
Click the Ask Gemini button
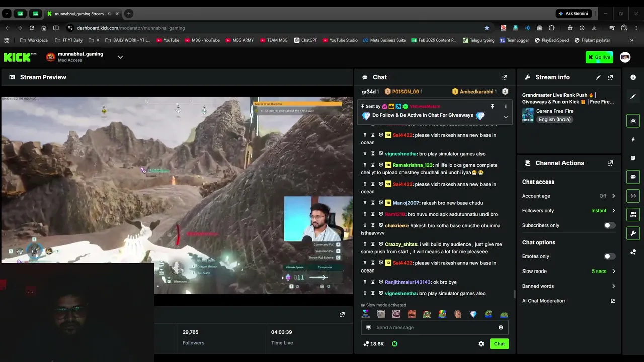(x=573, y=14)
